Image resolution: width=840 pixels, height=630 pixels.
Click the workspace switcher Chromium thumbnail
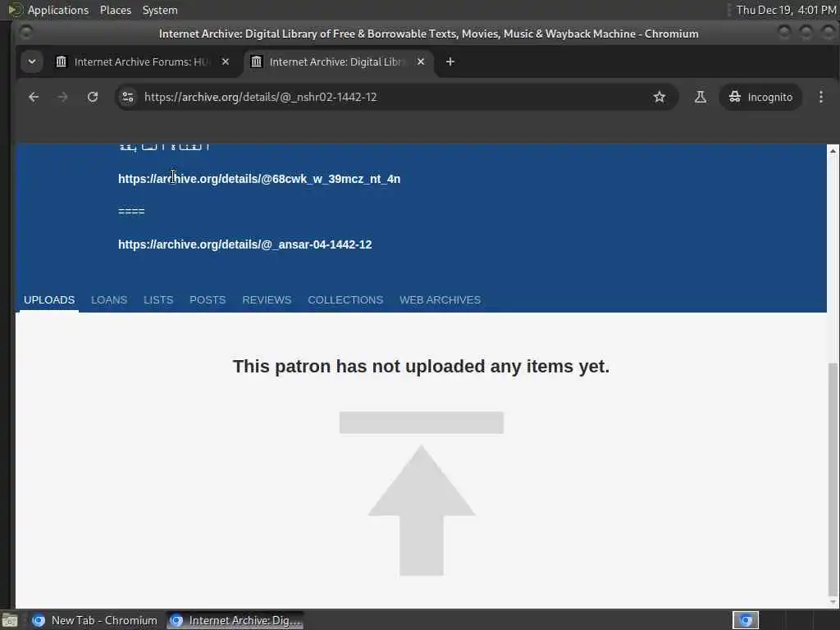coord(746,620)
